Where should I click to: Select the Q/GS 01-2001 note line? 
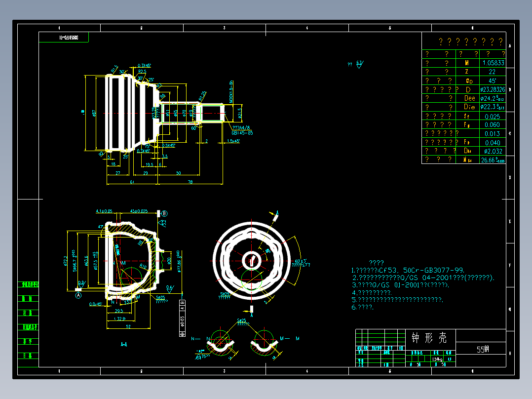click(400, 285)
